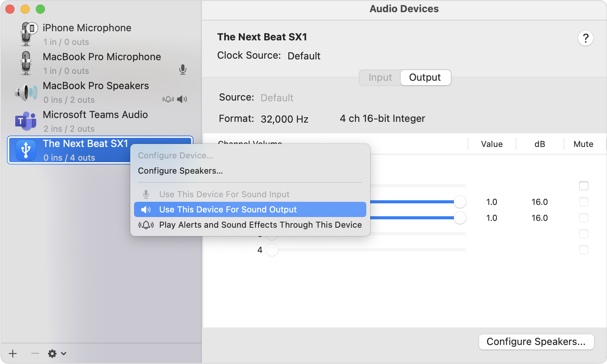Click the default input microphone indicator icon

pyautogui.click(x=183, y=70)
